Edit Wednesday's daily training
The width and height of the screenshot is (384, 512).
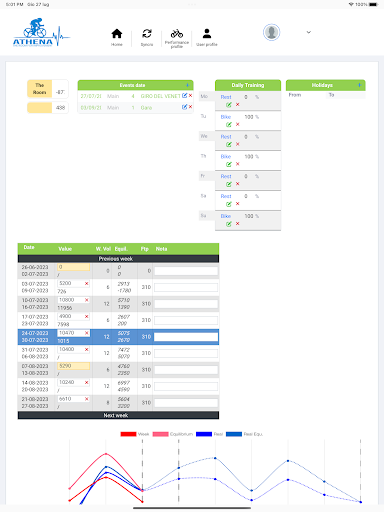[229, 144]
